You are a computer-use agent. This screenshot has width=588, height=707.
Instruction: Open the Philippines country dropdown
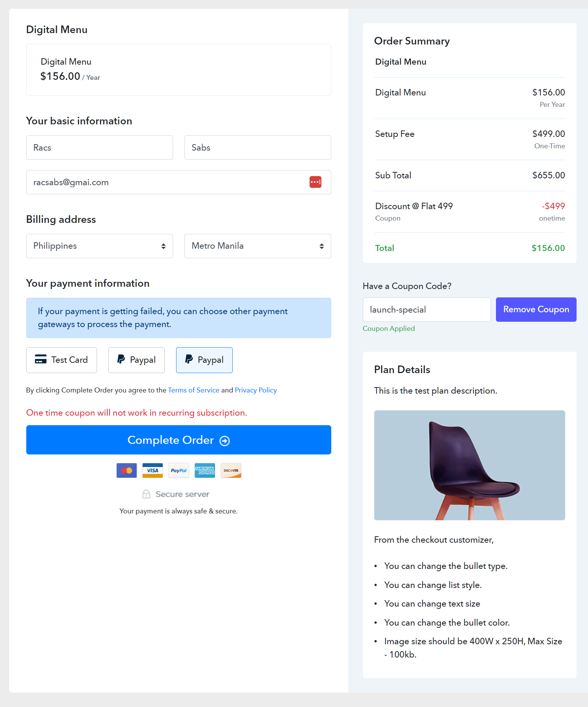pos(100,246)
